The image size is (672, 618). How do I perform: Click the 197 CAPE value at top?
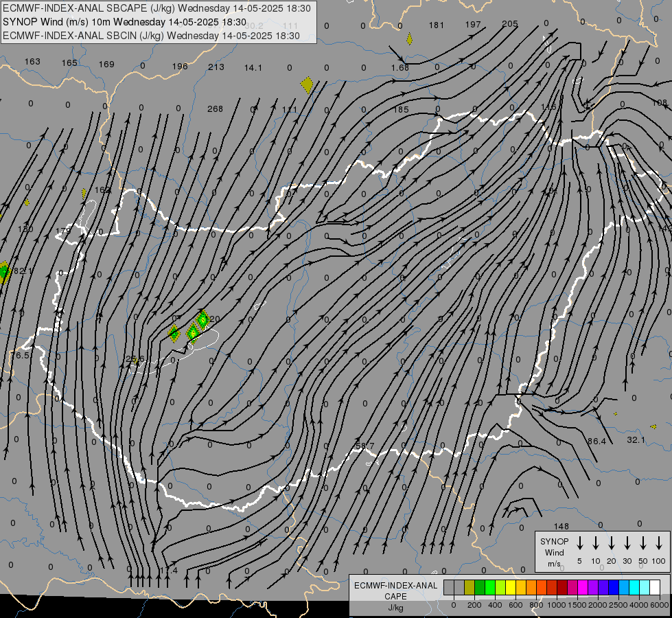click(473, 24)
